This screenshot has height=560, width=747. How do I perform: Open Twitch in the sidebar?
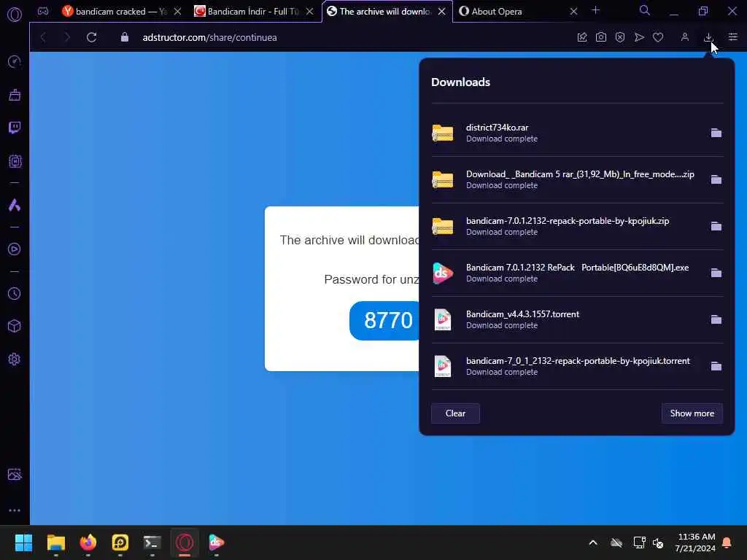pyautogui.click(x=15, y=128)
